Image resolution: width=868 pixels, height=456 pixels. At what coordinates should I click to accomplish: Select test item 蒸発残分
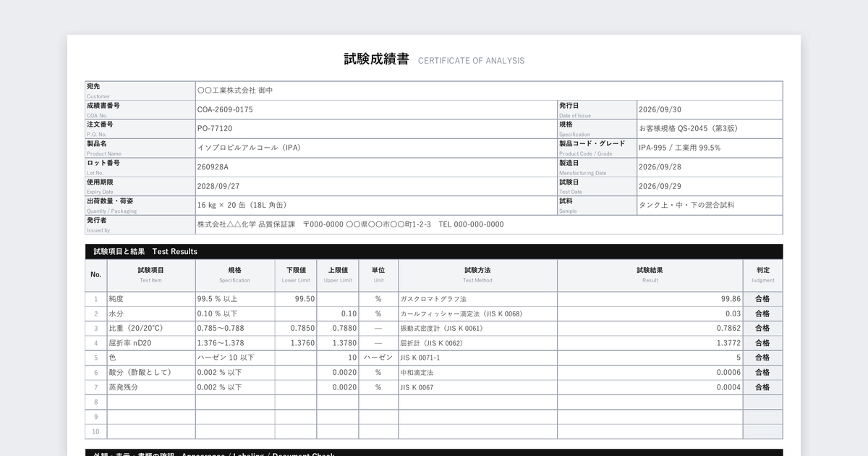point(151,387)
